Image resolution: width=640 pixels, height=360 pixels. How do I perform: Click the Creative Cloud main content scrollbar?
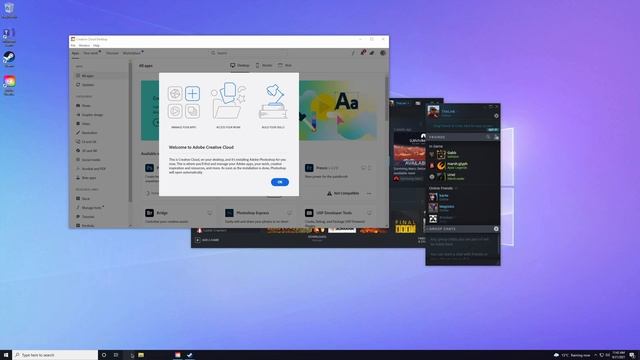(x=387, y=98)
